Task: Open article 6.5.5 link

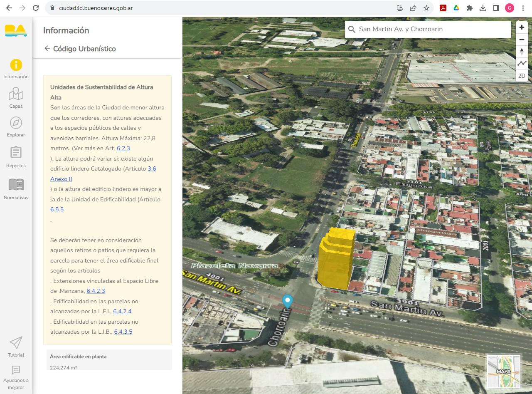Action: (x=57, y=209)
